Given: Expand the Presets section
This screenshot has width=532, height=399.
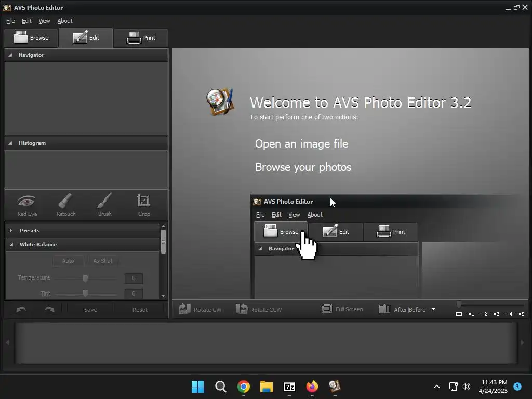Looking at the screenshot, I should click(11, 230).
